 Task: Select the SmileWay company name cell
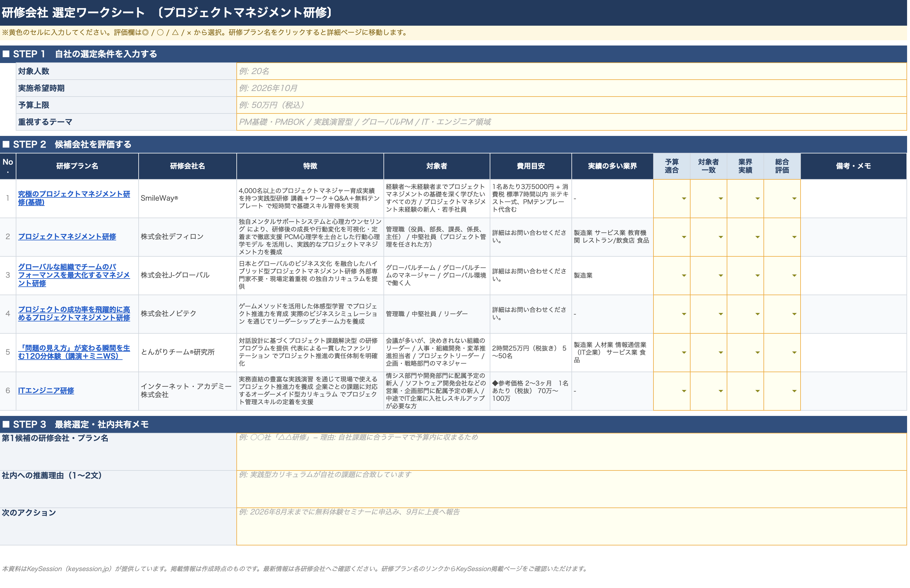point(188,199)
